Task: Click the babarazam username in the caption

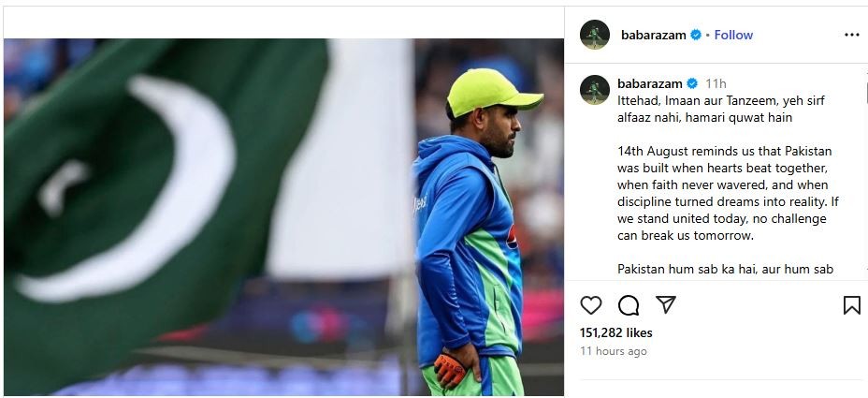Action: 649,83
